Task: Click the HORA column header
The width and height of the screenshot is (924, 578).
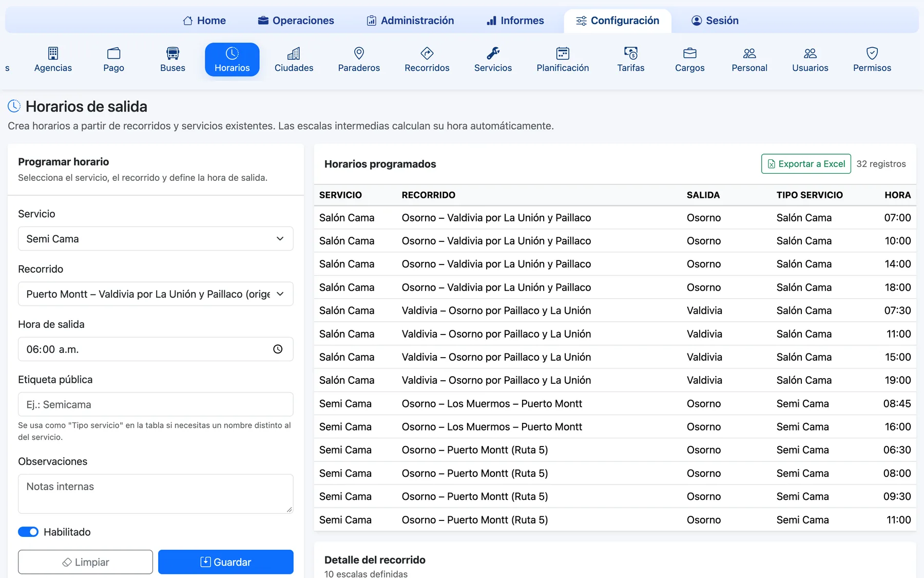Action: click(x=897, y=195)
